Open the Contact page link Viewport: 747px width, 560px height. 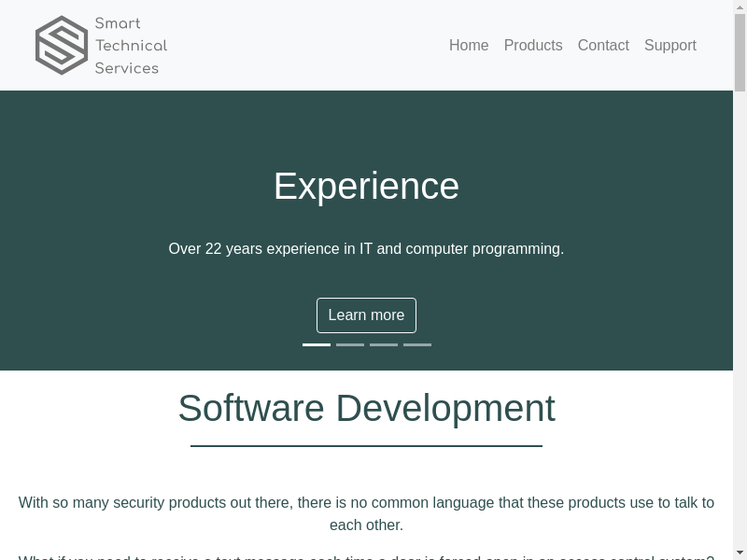tap(603, 46)
